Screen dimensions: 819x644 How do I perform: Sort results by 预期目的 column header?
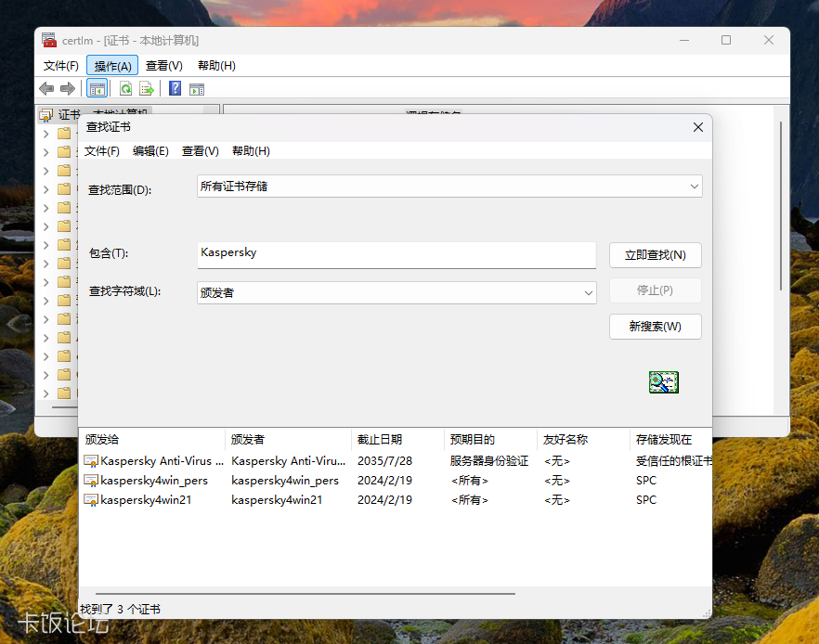pyautogui.click(x=491, y=440)
